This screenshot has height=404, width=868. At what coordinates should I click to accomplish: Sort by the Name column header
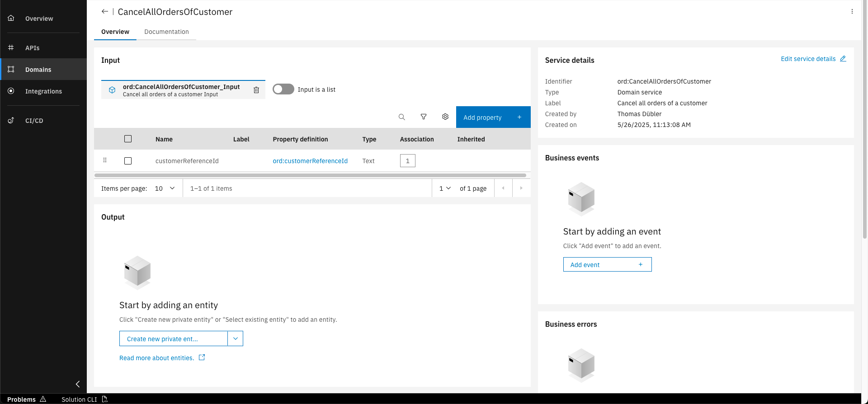pos(164,139)
